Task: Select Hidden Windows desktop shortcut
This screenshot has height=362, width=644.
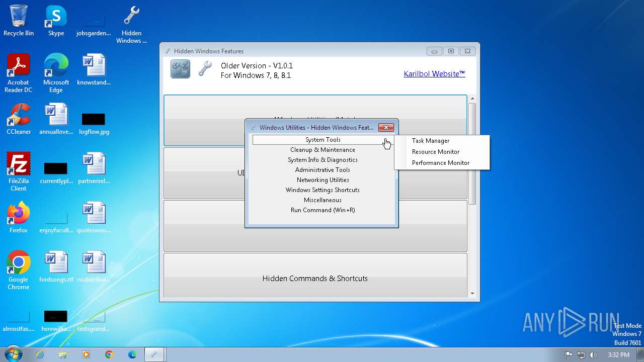Action: (x=131, y=24)
